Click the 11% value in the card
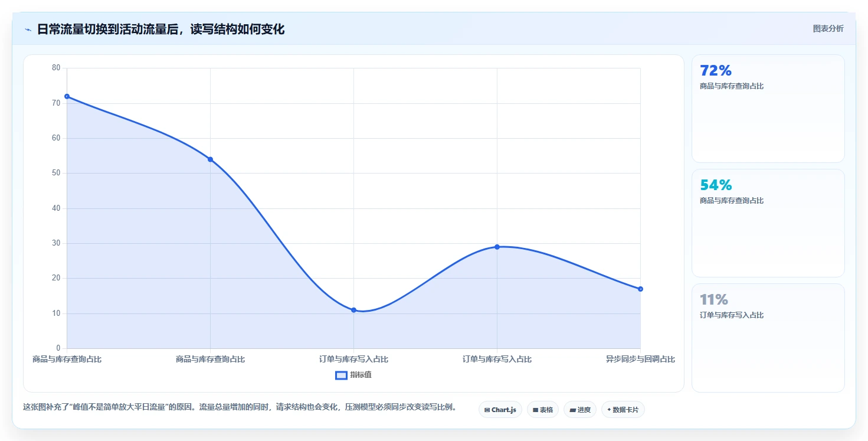This screenshot has width=868, height=441. point(714,299)
